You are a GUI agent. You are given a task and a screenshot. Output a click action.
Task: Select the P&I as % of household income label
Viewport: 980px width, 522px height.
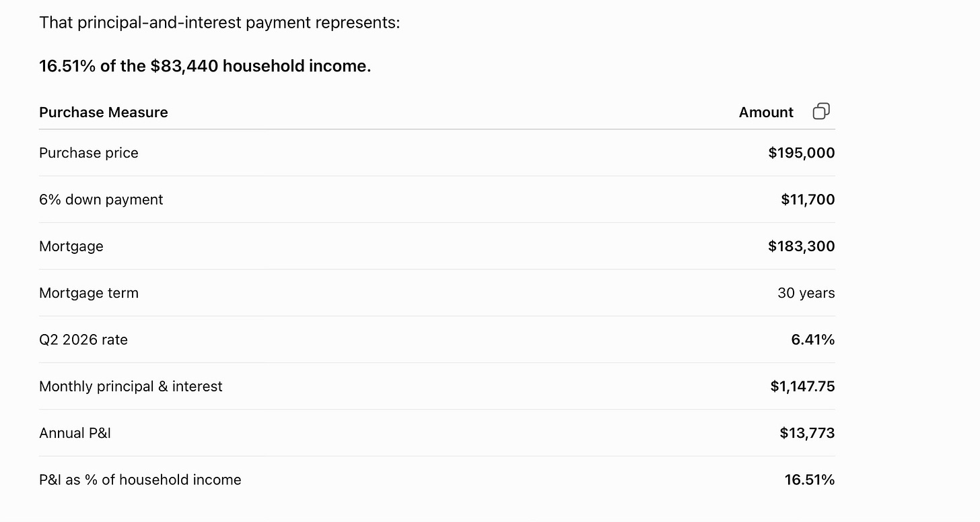140,480
